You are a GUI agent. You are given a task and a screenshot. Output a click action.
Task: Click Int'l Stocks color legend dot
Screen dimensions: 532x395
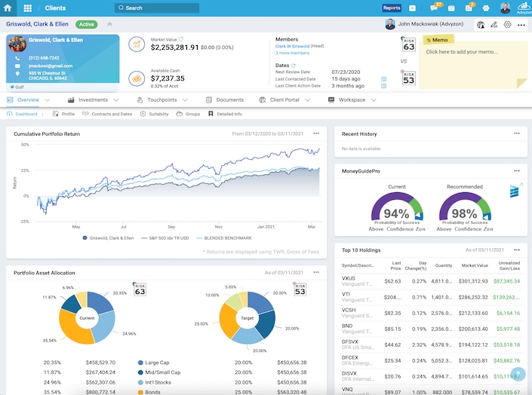140,382
